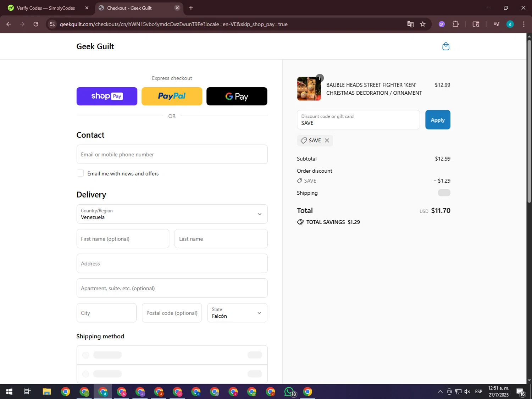Select the Subtotal value $12.99
The width and height of the screenshot is (532, 399).
click(x=443, y=159)
